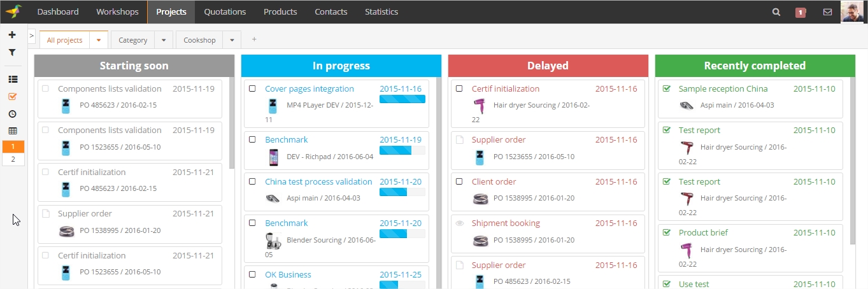The image size is (868, 289).
Task: Click the plus add icon in left sidebar
Action: coord(12,35)
